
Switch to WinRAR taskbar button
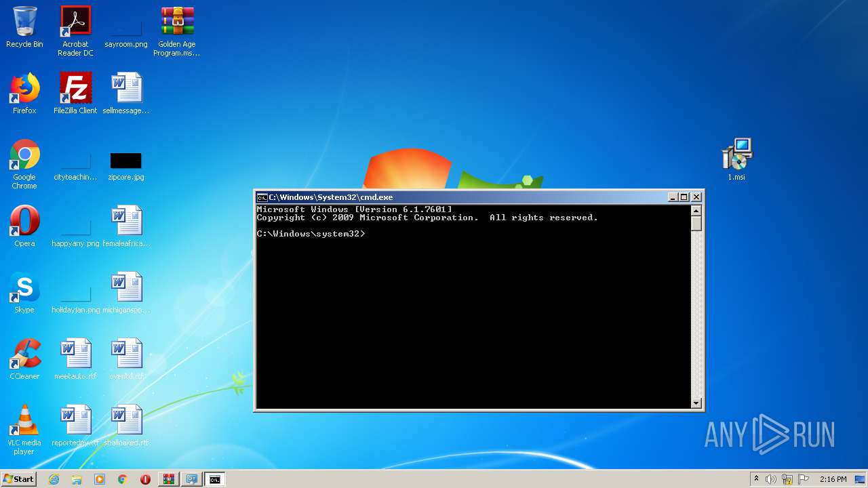click(x=168, y=479)
